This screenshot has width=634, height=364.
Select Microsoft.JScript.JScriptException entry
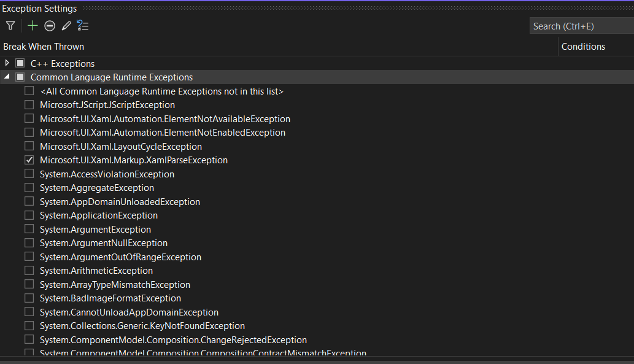(x=107, y=105)
